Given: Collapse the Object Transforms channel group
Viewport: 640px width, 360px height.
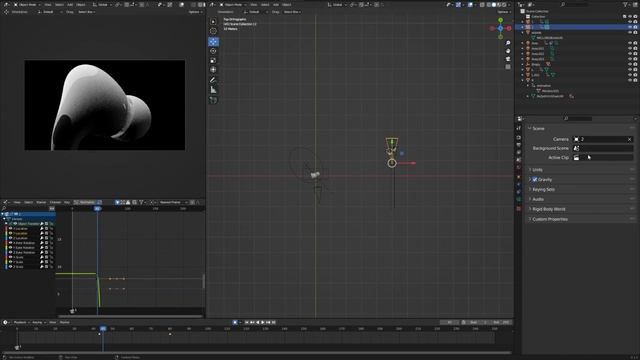Looking at the screenshot, I should click(6, 224).
